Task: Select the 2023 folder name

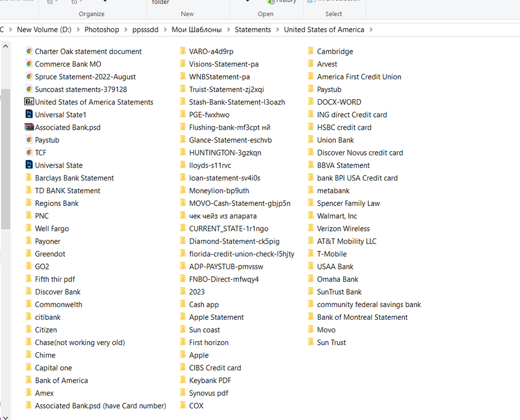Action: tap(197, 292)
